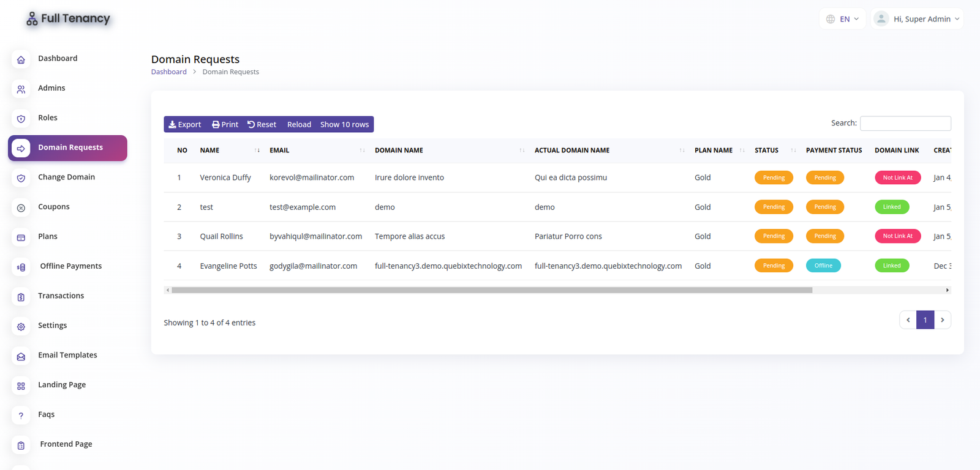Screen dimensions: 980x470
Task: Go to Transactions in sidebar menu
Action: pos(61,296)
